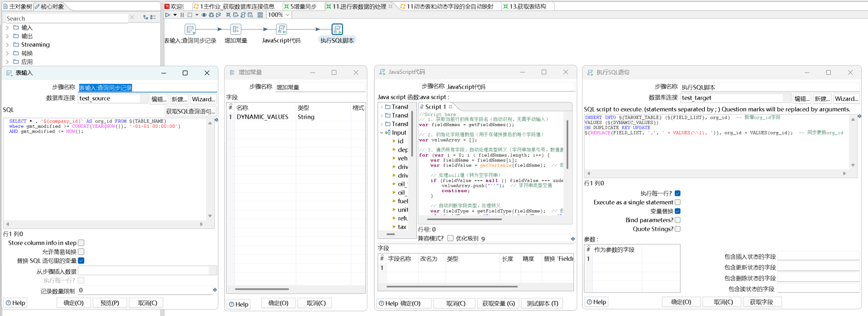The width and height of the screenshot is (868, 316).
Task: Click the collapse tree list icon beside search
Action: pyautogui.click(x=153, y=17)
